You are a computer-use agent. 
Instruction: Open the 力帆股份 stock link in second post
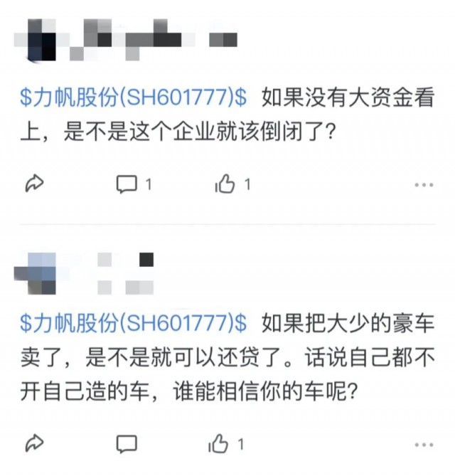pyautogui.click(x=134, y=322)
